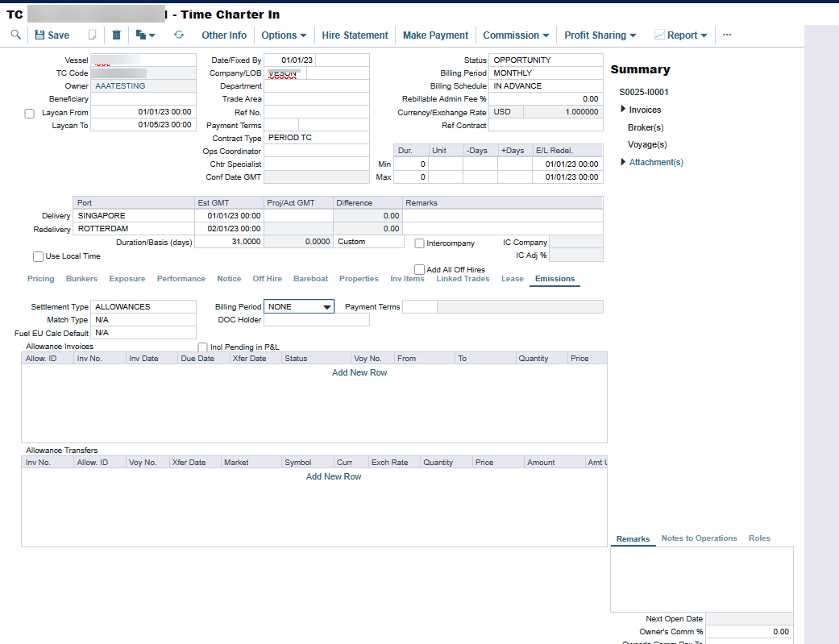
Task: Open the more options ellipsis
Action: (727, 35)
